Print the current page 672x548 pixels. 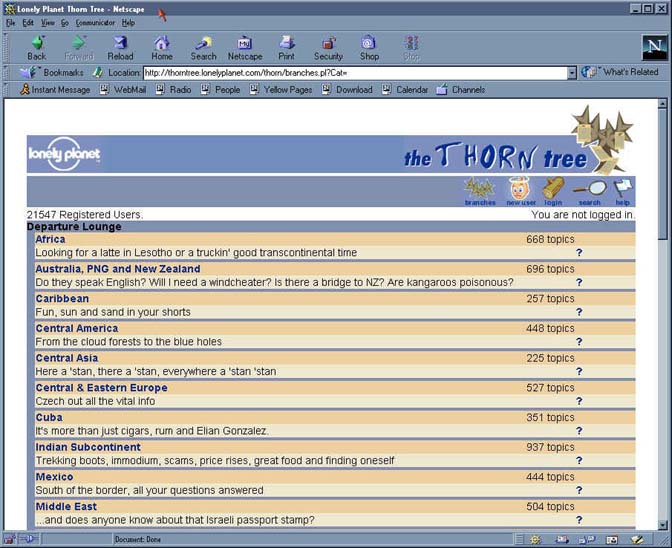click(286, 48)
